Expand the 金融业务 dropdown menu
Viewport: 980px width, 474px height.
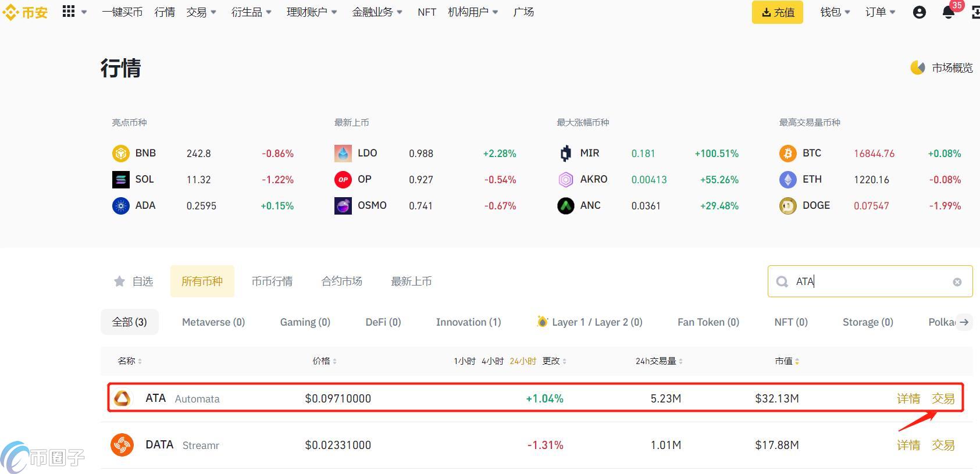pos(377,12)
